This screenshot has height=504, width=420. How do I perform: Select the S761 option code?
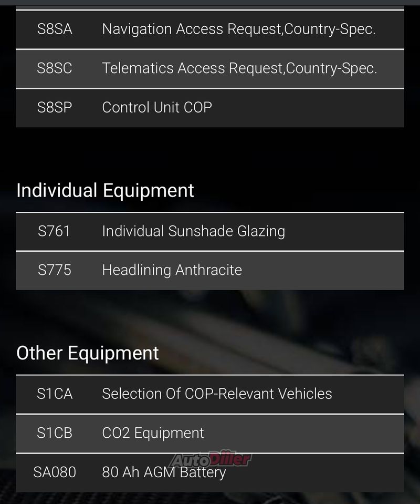(54, 231)
